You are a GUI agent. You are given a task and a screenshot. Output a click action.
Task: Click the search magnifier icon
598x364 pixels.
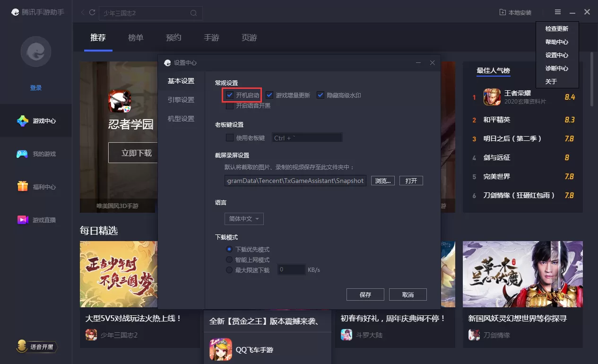click(x=193, y=13)
